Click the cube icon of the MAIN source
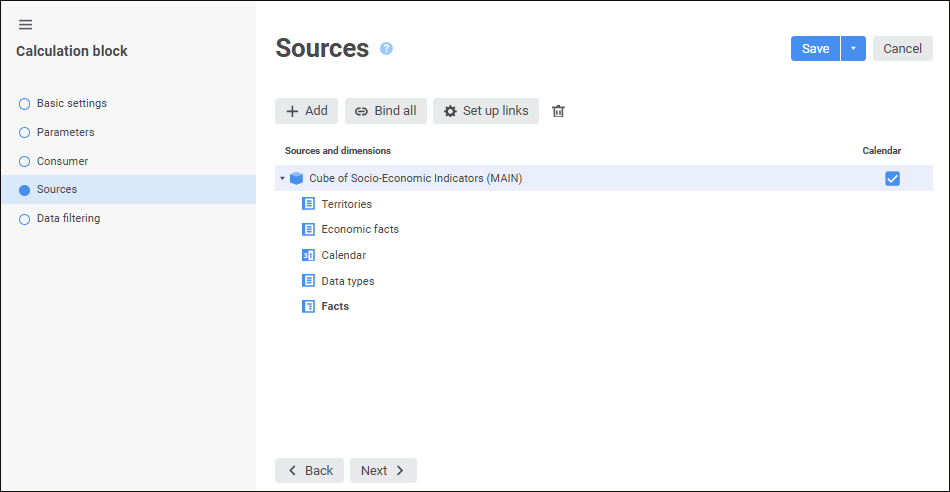Screen dimensions: 950x492 click(x=296, y=179)
